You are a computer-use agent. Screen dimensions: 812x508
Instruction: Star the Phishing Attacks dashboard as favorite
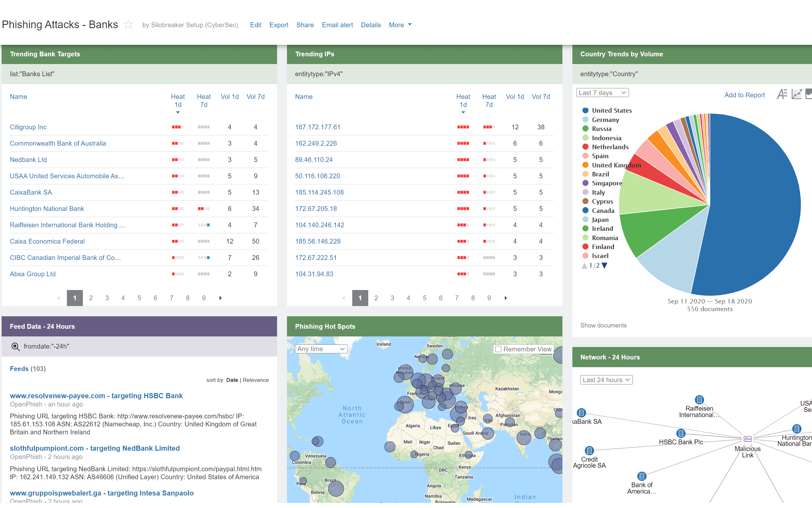tap(128, 25)
